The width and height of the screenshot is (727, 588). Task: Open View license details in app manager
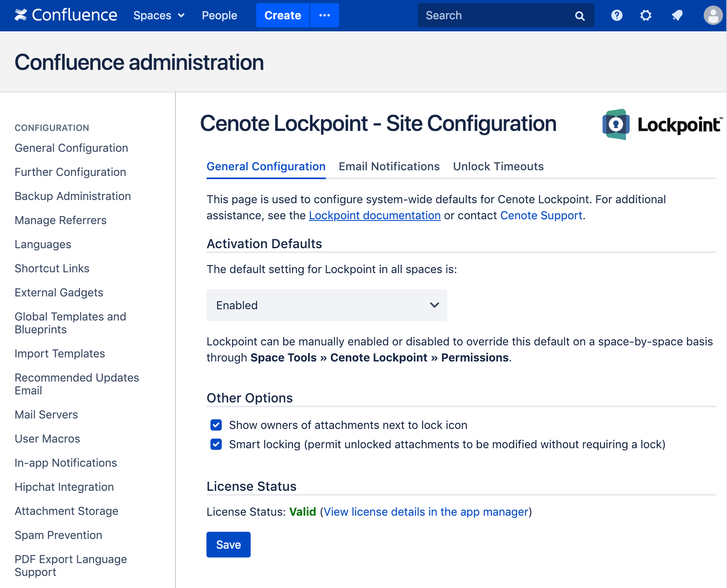tap(426, 512)
